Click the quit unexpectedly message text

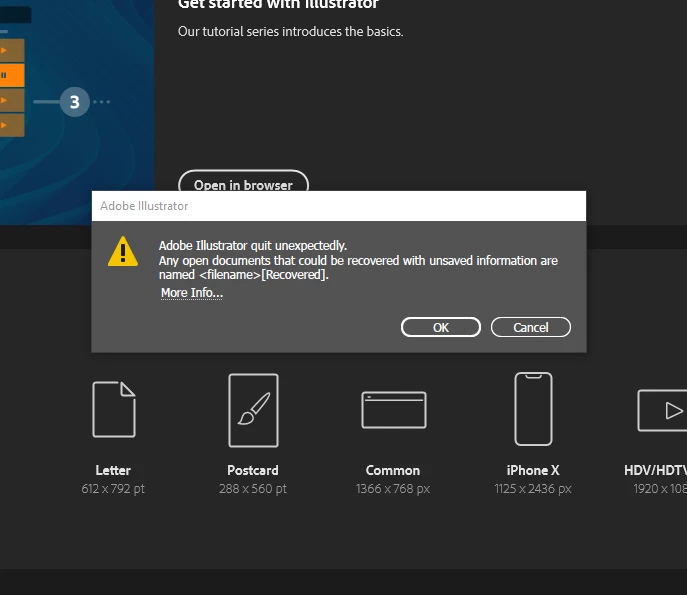253,245
